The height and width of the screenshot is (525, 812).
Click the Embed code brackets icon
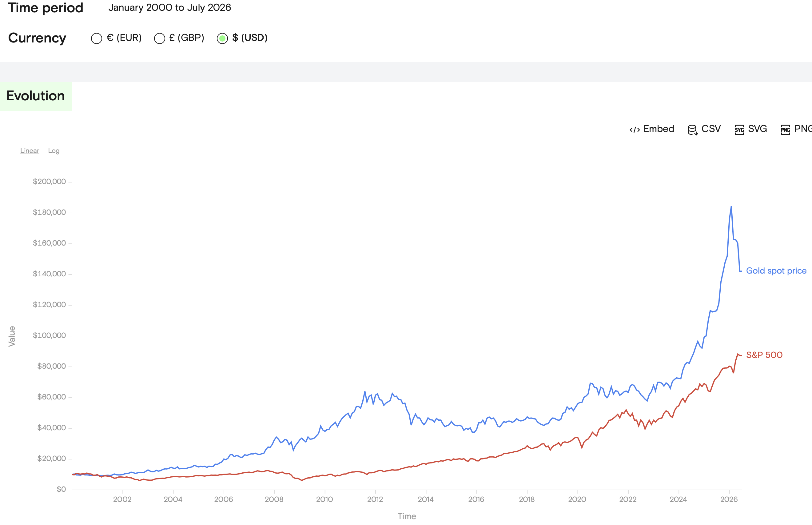click(635, 130)
